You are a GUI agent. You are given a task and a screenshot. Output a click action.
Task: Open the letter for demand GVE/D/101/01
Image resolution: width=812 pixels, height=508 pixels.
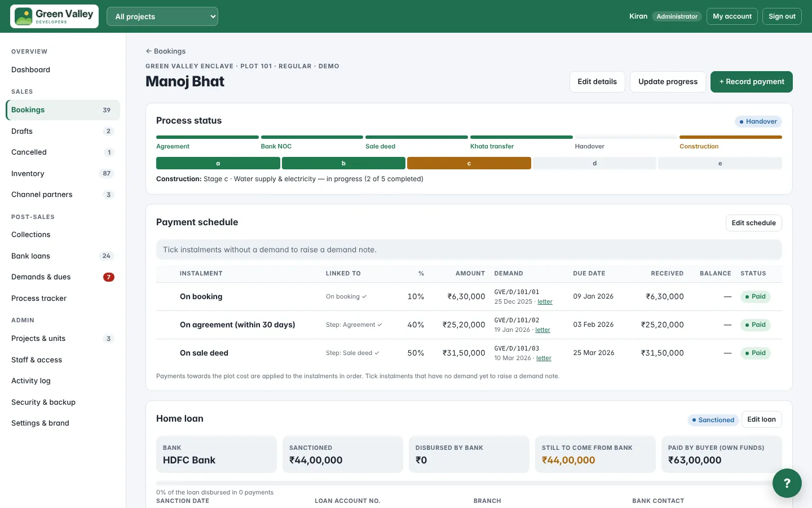pyautogui.click(x=545, y=302)
